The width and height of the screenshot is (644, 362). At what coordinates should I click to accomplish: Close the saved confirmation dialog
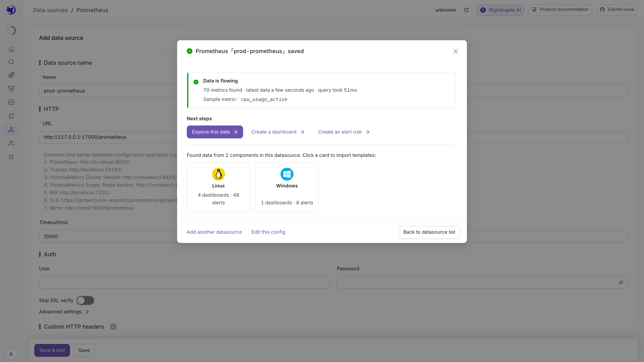click(455, 51)
